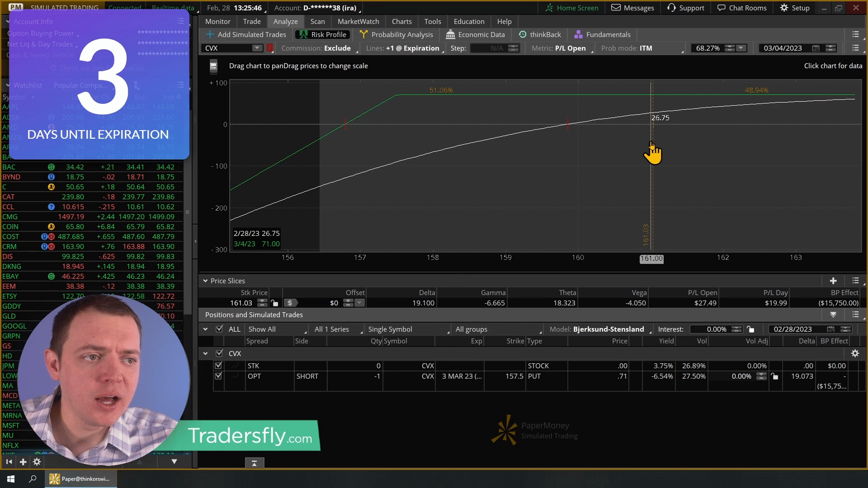Open the Messages window
Screen dimensions: 868x488
tap(632, 8)
